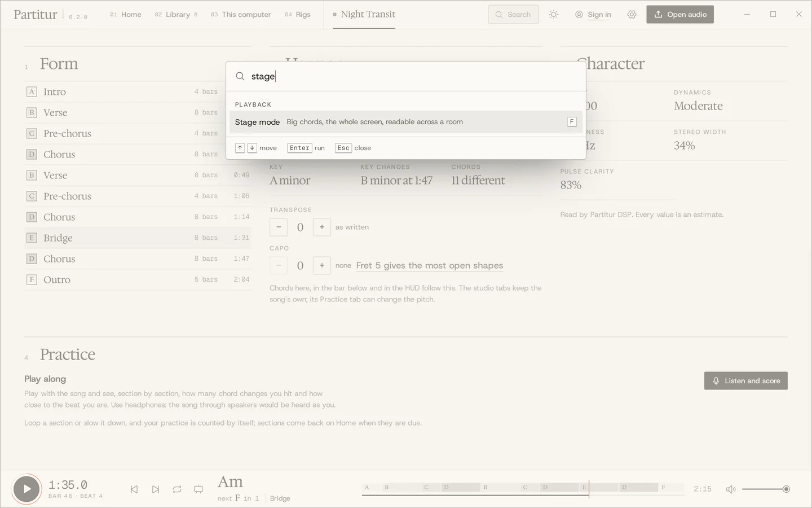Raise the capo with its plus button
Image resolution: width=812 pixels, height=508 pixels.
coord(321,265)
